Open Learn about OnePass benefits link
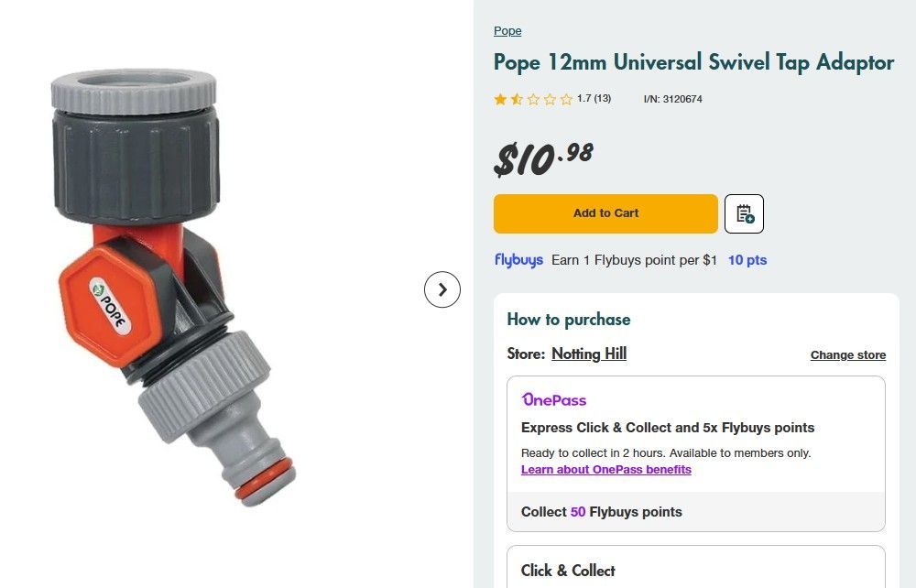The image size is (916, 588). click(605, 470)
